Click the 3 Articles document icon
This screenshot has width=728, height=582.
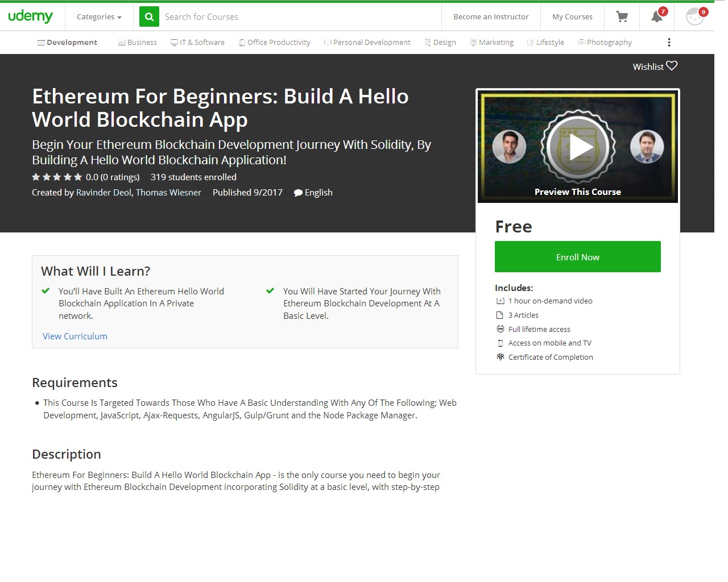tap(500, 315)
